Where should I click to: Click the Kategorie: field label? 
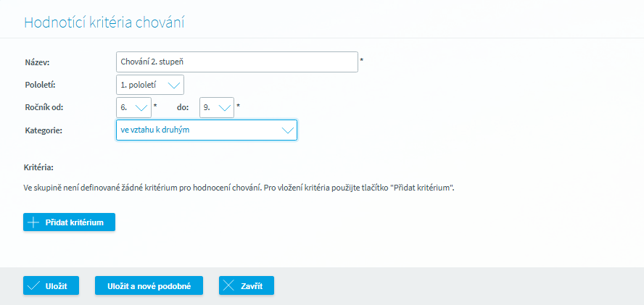point(44,130)
